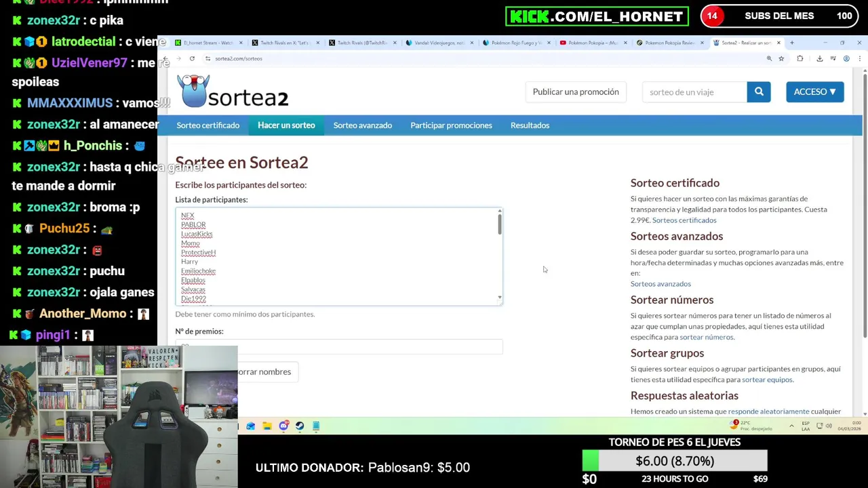
Task: Open the browser extensions puzzle icon
Action: (x=800, y=58)
